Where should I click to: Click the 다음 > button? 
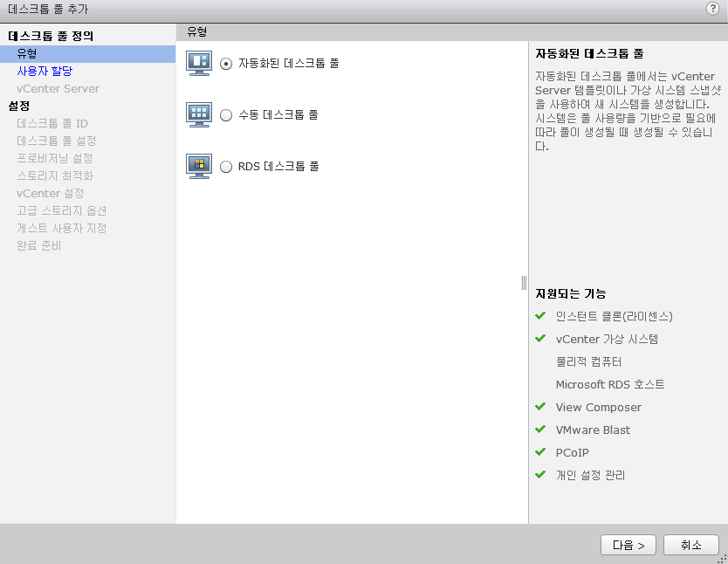(x=628, y=545)
